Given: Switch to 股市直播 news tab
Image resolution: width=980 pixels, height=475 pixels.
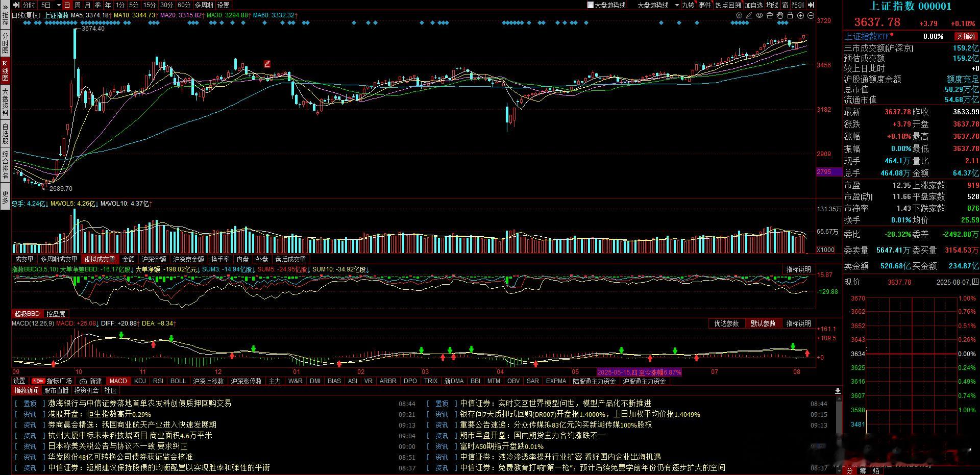Looking at the screenshot, I should 57,390.
